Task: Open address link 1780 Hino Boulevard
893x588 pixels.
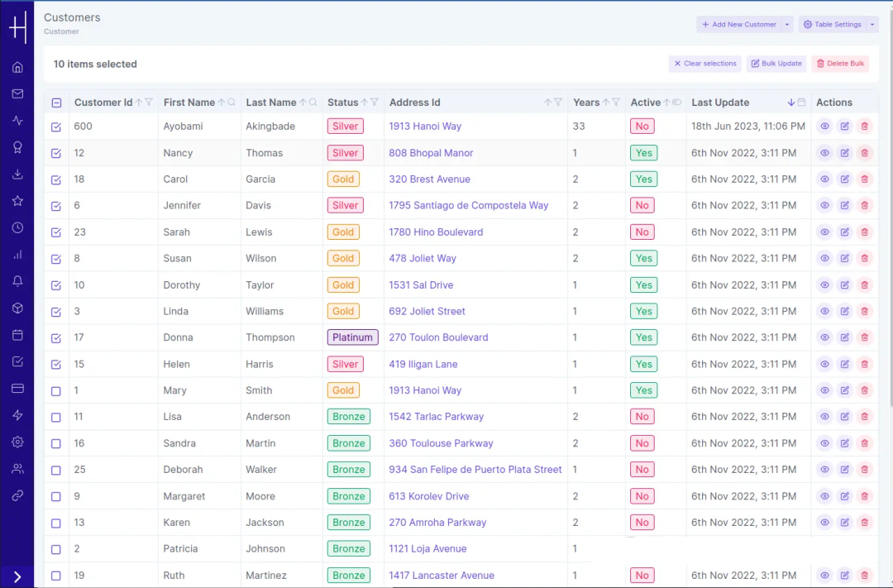Action: 436,232
